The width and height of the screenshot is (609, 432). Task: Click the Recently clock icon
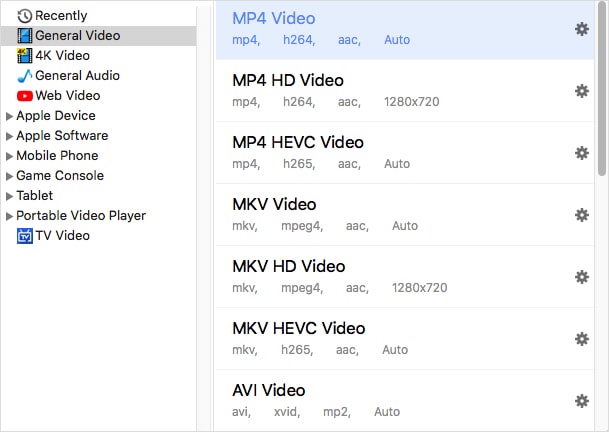25,16
